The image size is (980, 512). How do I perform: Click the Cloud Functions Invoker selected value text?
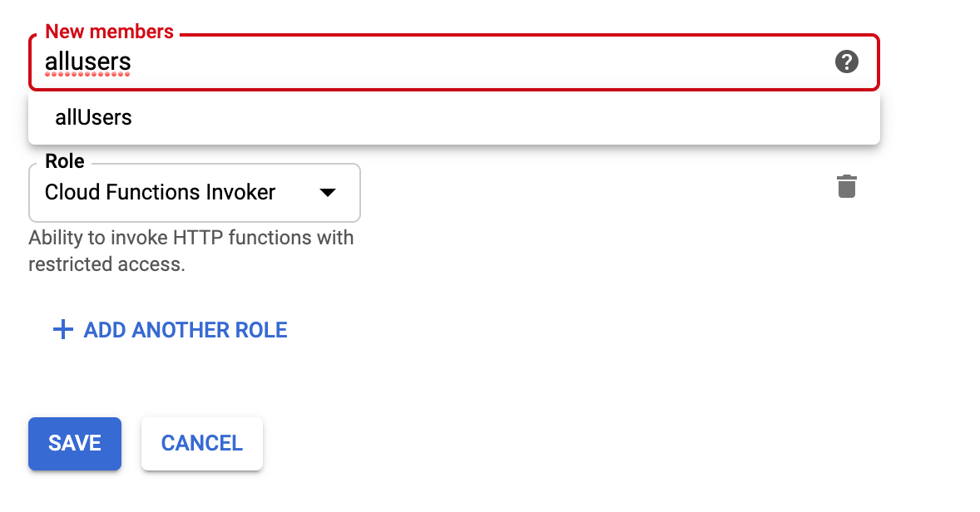tap(160, 193)
